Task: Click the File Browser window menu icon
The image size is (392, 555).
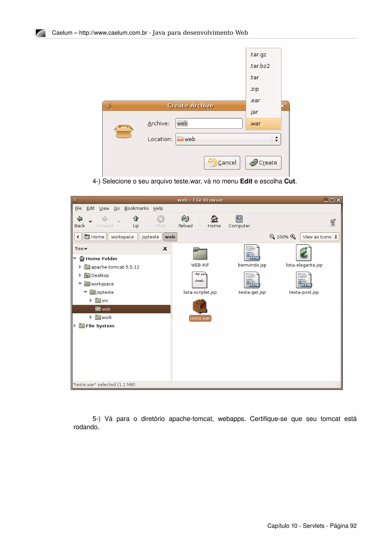Action: (x=75, y=200)
